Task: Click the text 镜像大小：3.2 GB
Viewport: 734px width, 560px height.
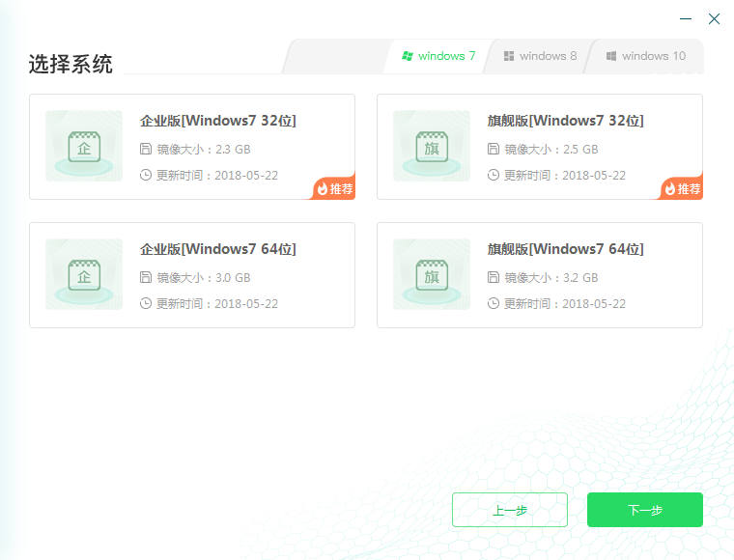Action: pos(551,277)
